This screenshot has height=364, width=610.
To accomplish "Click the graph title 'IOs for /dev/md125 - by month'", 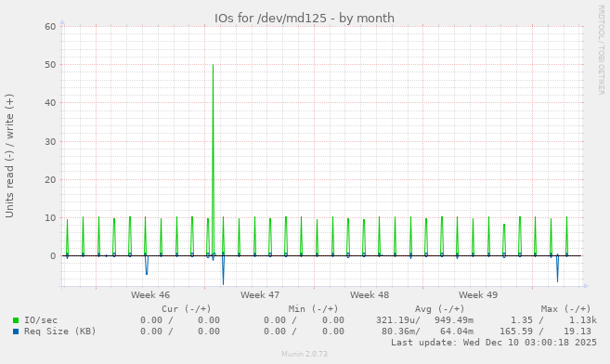I will point(305,19).
